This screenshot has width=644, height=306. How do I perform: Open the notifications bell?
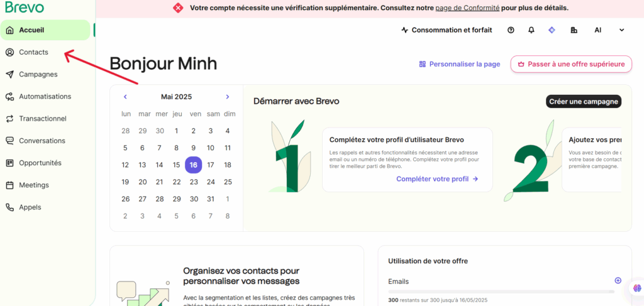531,30
